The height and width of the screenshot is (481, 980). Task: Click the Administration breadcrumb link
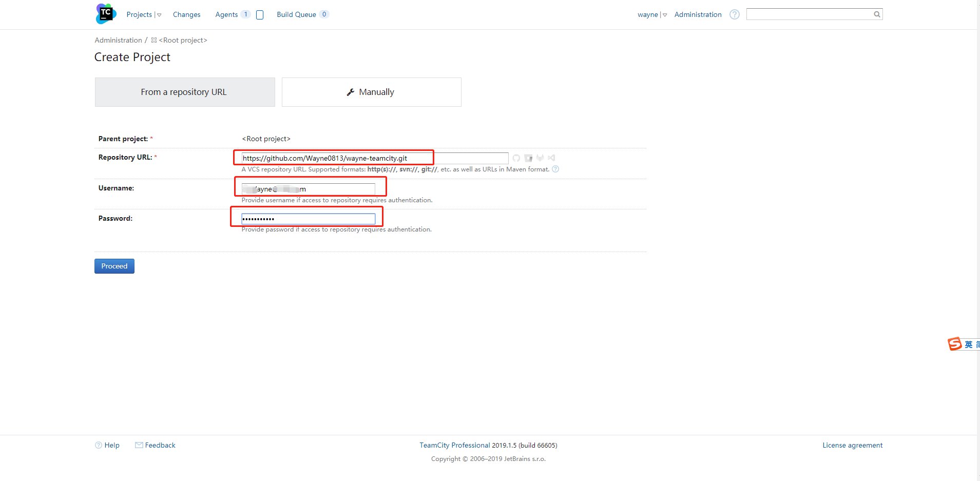click(x=118, y=40)
